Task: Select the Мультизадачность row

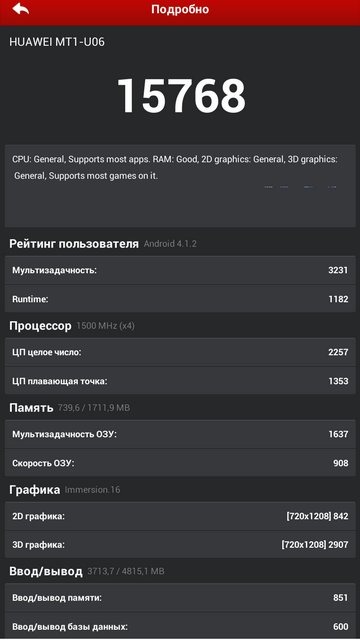Action: point(180,270)
